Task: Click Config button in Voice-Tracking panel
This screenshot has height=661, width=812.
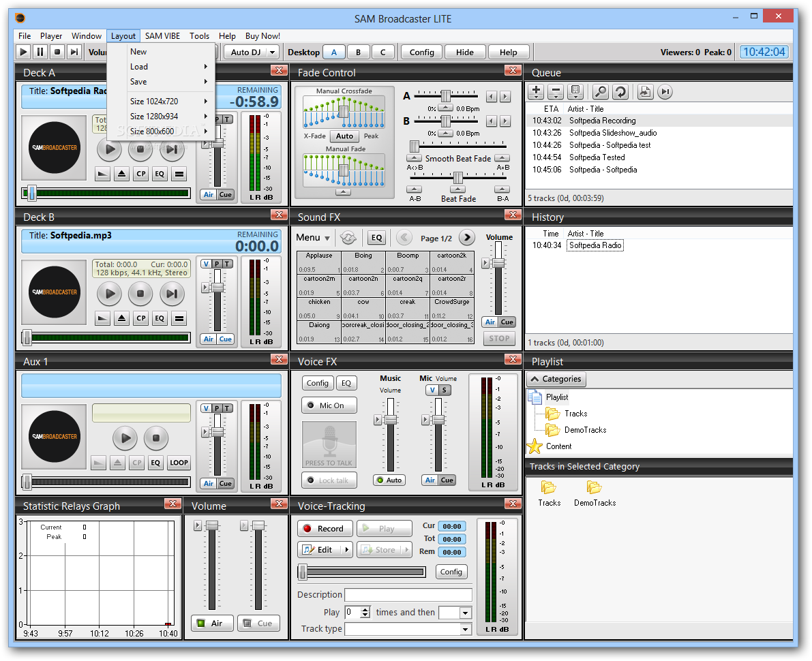Action: [x=451, y=572]
